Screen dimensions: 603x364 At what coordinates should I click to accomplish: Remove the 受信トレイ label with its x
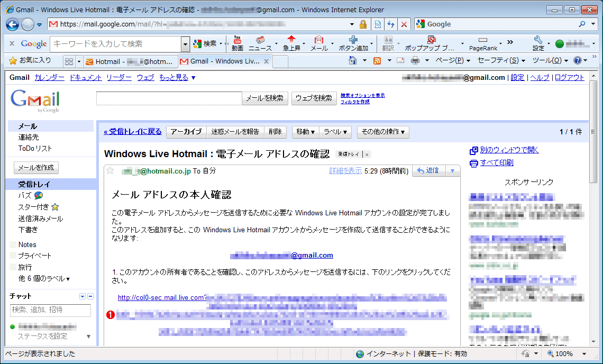pos(367,154)
